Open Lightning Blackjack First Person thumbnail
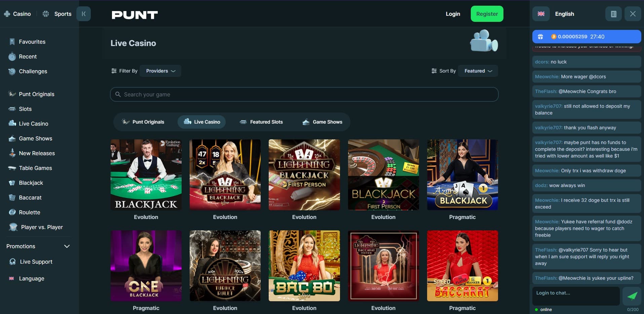The image size is (644, 314). coord(304,175)
